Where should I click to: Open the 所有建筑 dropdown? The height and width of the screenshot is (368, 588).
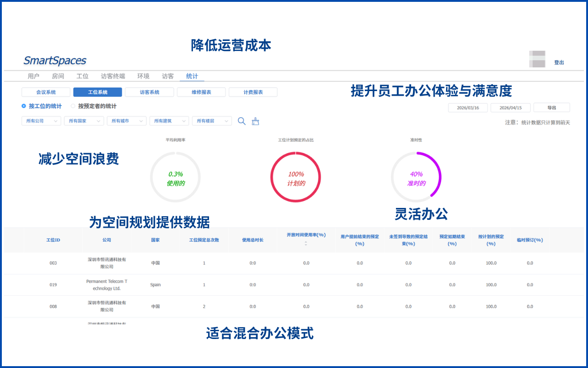[x=169, y=121]
